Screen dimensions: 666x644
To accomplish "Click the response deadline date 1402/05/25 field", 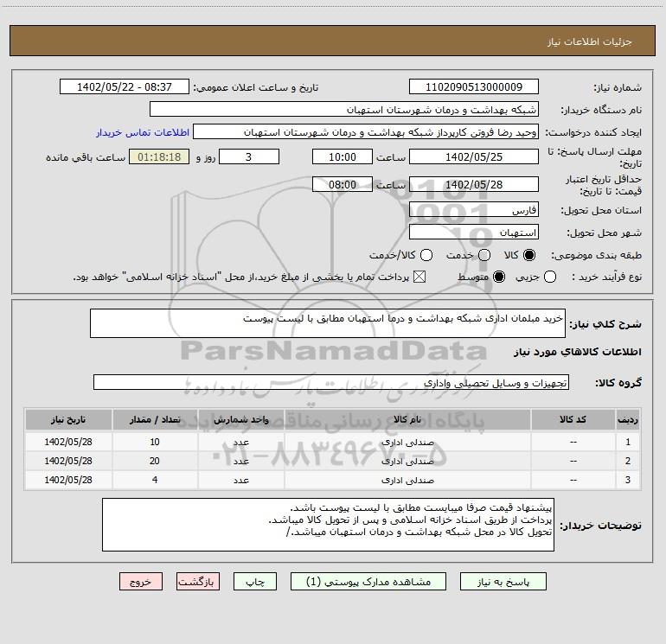I will tap(474, 156).
